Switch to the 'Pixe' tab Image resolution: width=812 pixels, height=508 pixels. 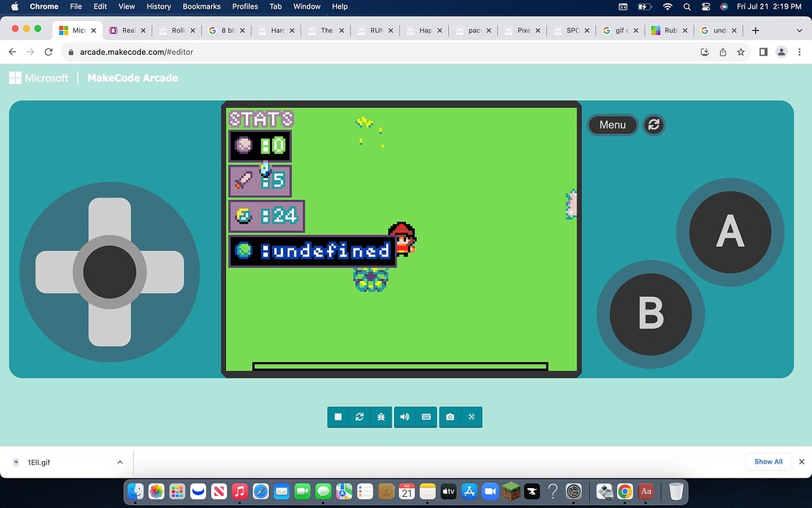pyautogui.click(x=523, y=31)
